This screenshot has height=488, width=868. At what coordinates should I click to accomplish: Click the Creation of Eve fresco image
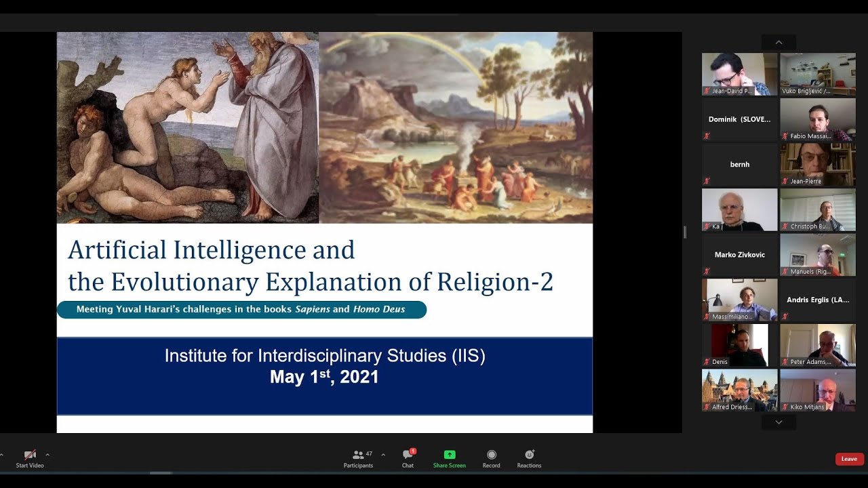[188, 127]
